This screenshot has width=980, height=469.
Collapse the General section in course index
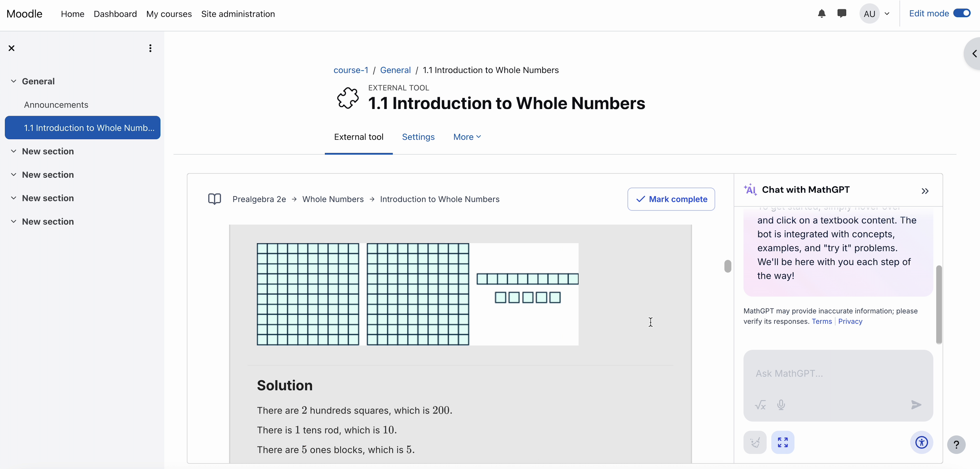click(13, 81)
